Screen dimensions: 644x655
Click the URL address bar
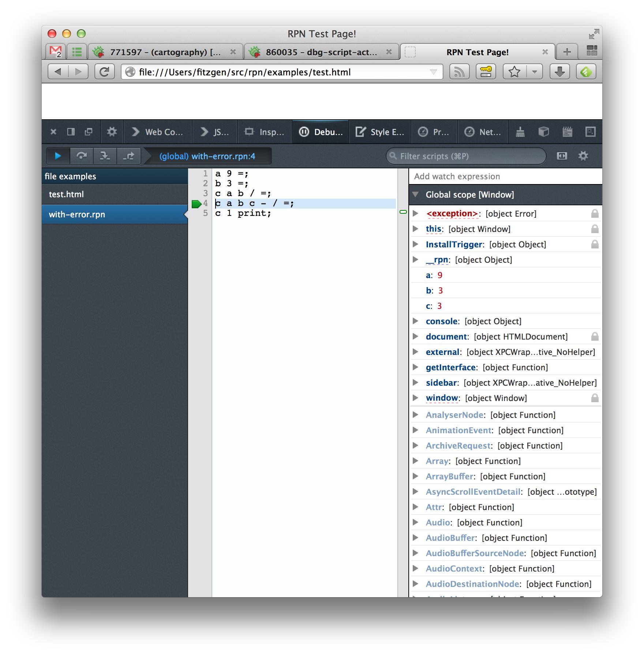pos(282,72)
